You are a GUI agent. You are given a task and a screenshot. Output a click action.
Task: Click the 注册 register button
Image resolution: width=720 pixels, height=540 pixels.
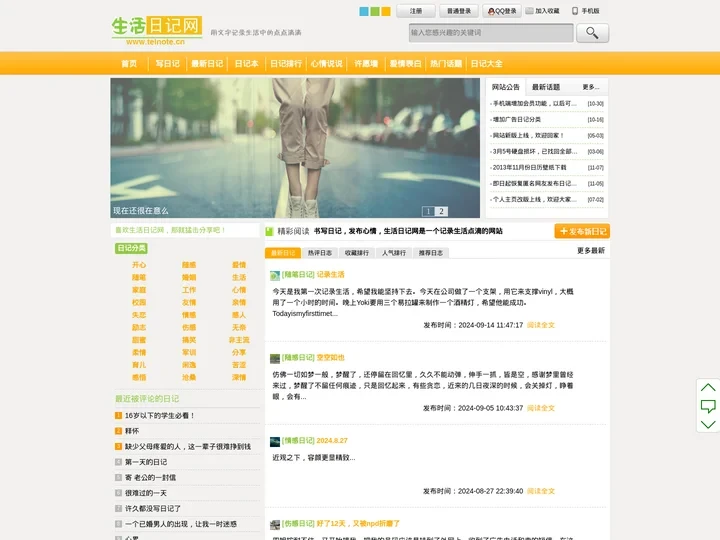[416, 11]
